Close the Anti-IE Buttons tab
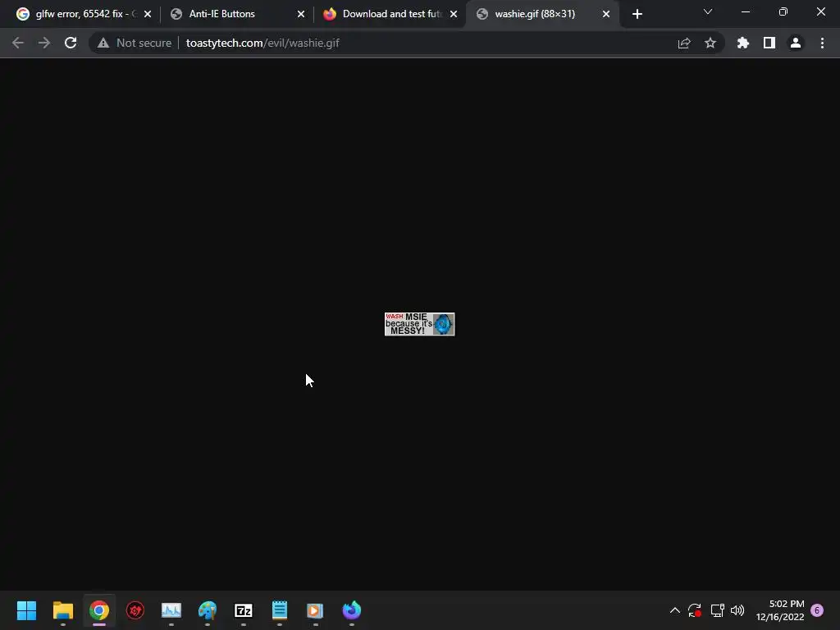Viewport: 840px width, 630px height. click(301, 14)
